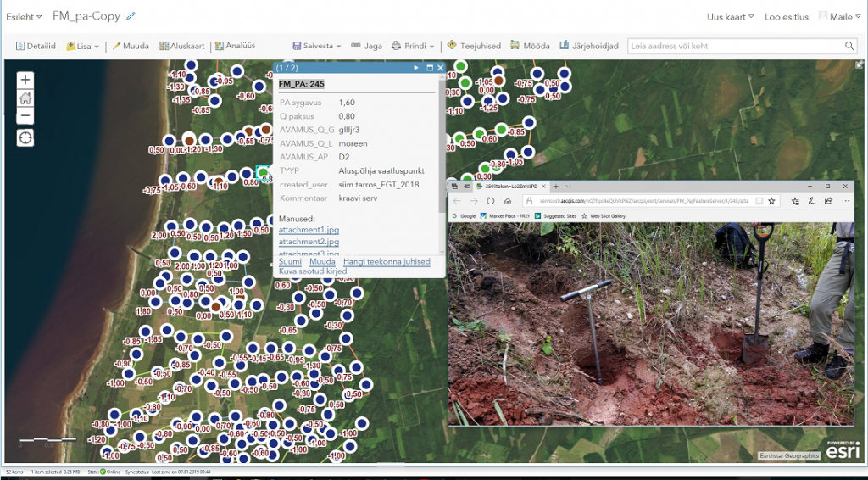Edit the map title with pencil icon
The width and height of the screenshot is (868, 480).
pos(131,16)
